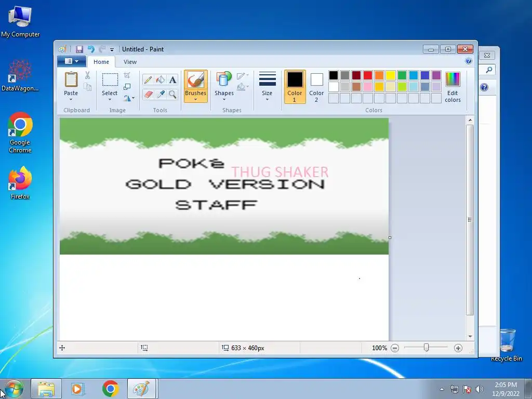
Task: Click the taskbar clock showing 2:05 PM
Action: coord(506,389)
